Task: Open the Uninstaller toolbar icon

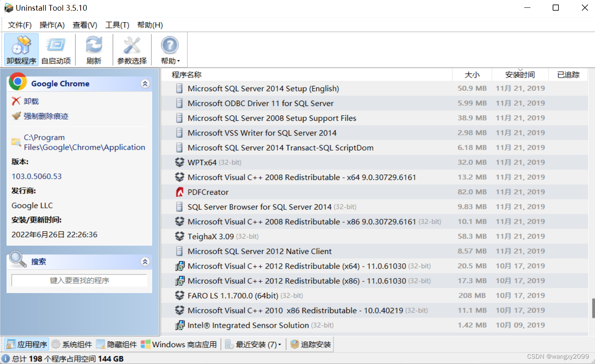Action: (21, 49)
